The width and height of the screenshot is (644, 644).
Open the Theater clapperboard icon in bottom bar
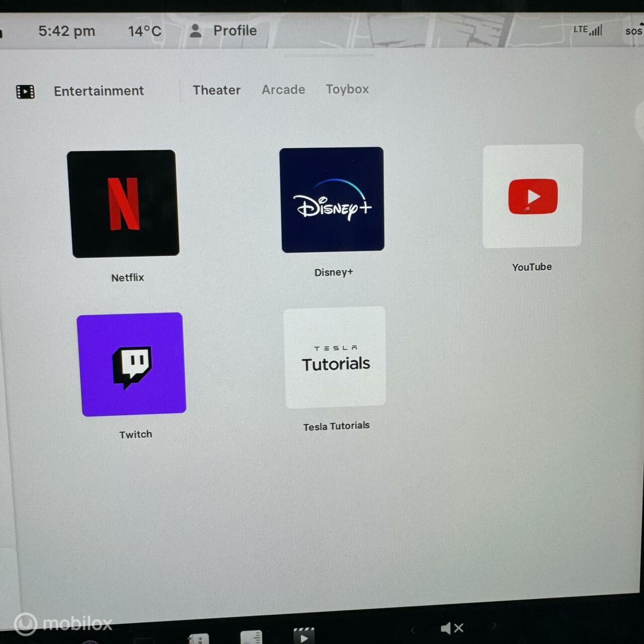click(304, 636)
